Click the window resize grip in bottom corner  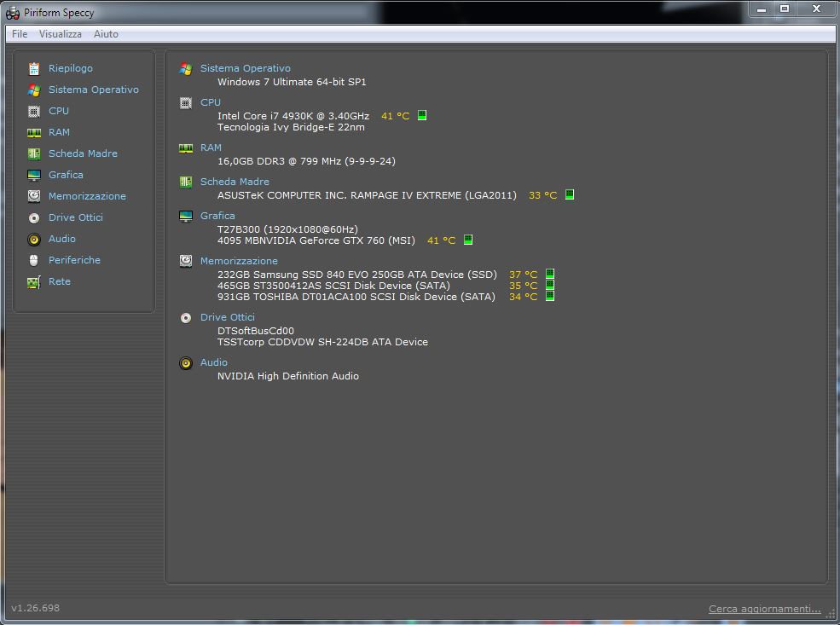(831, 615)
